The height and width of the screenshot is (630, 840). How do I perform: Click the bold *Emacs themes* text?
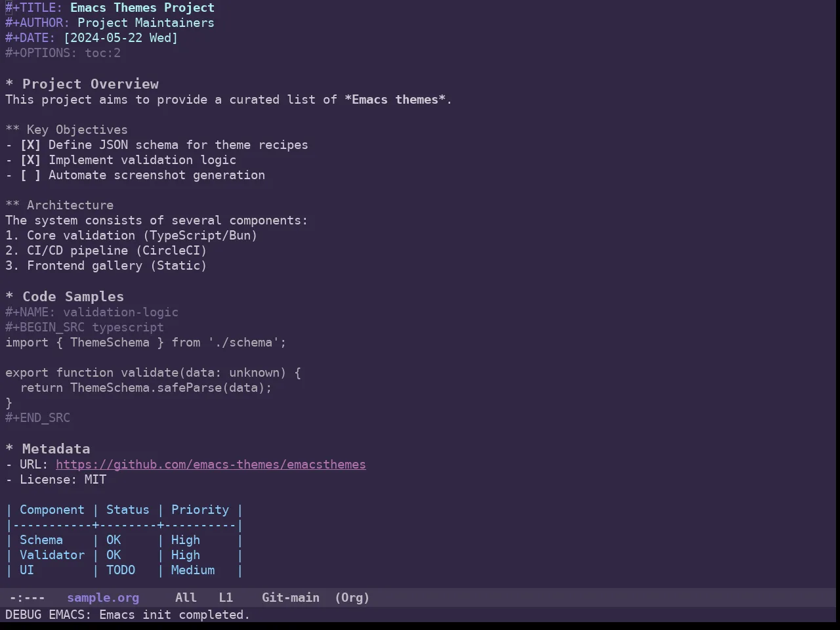coord(395,100)
